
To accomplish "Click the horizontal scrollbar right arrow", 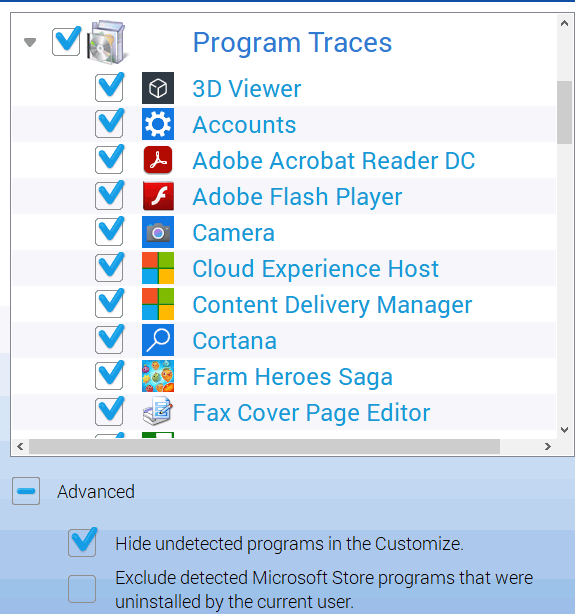I will tap(548, 446).
